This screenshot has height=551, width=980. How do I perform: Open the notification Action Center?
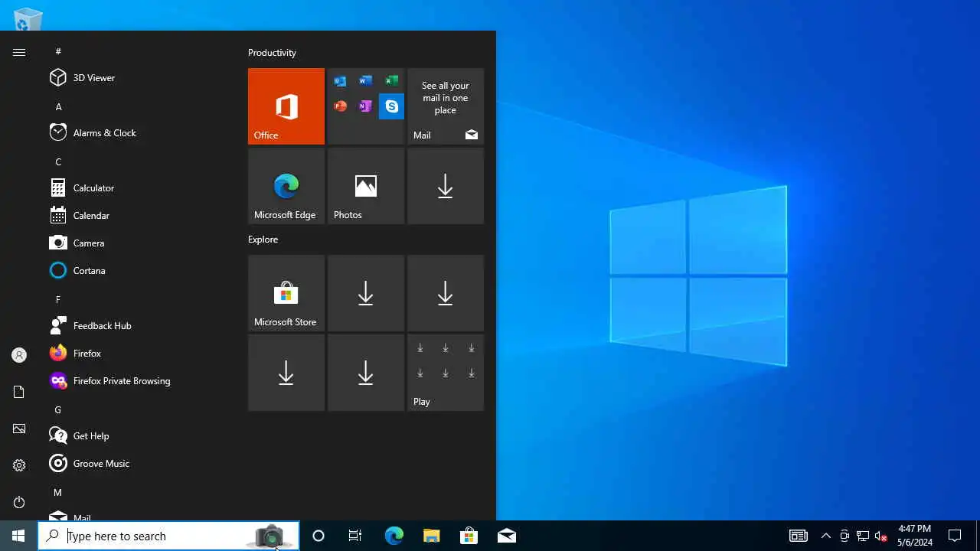(x=955, y=536)
